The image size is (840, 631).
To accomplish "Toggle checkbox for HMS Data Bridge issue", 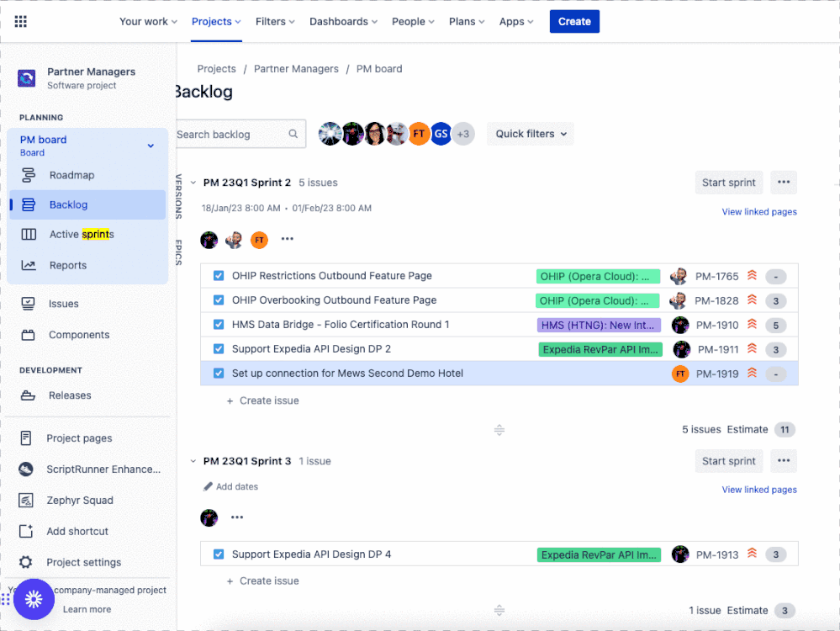I will click(x=219, y=325).
